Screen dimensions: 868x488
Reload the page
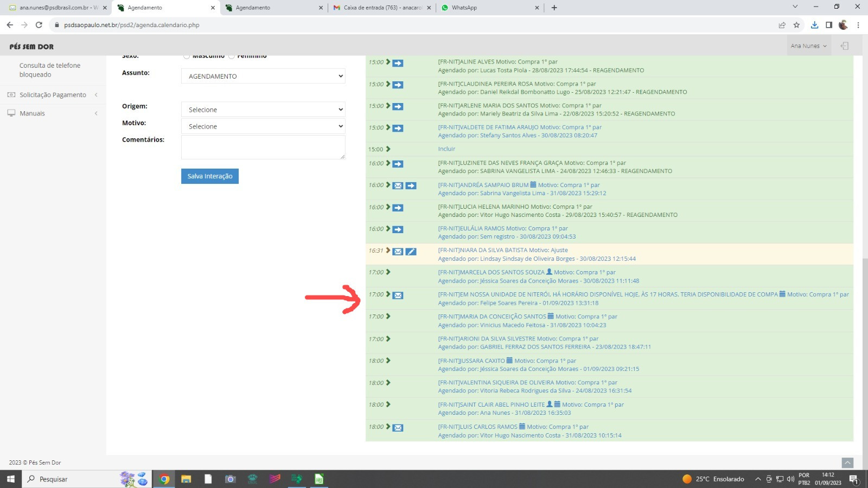tap(39, 25)
